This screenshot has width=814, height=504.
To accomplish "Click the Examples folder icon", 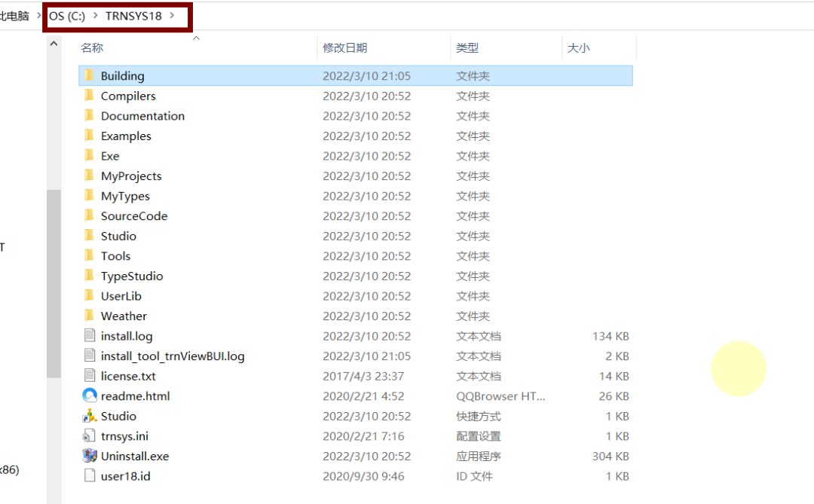I will pyautogui.click(x=89, y=136).
